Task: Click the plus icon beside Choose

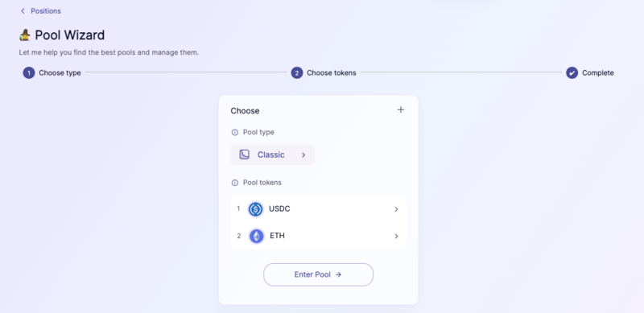Action: [x=401, y=109]
